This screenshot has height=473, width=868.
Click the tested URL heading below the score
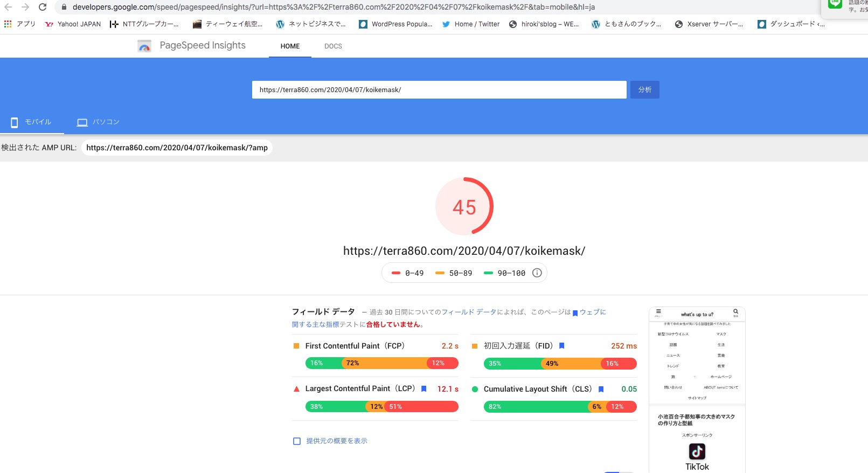tap(464, 251)
